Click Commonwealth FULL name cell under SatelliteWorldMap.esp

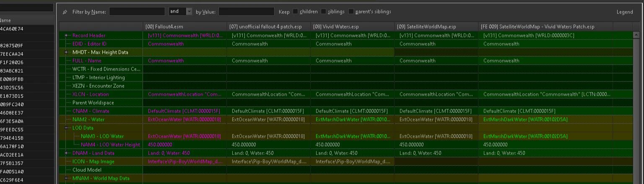point(436,60)
